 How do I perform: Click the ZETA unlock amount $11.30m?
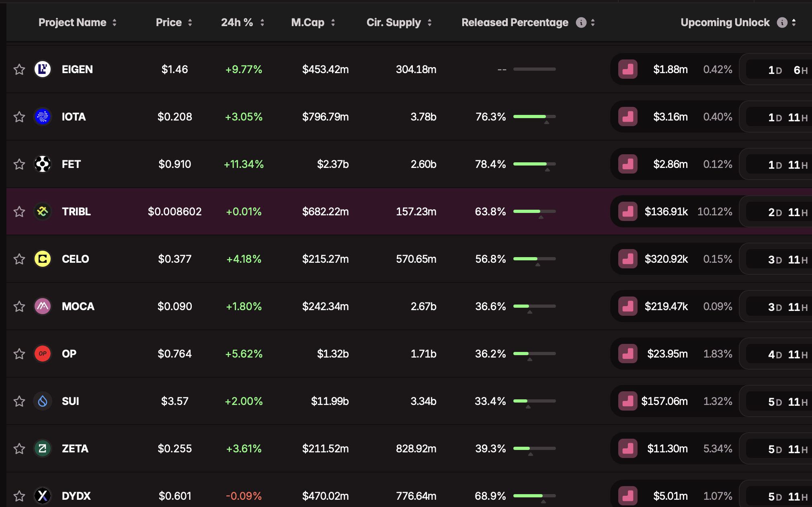coord(667,449)
